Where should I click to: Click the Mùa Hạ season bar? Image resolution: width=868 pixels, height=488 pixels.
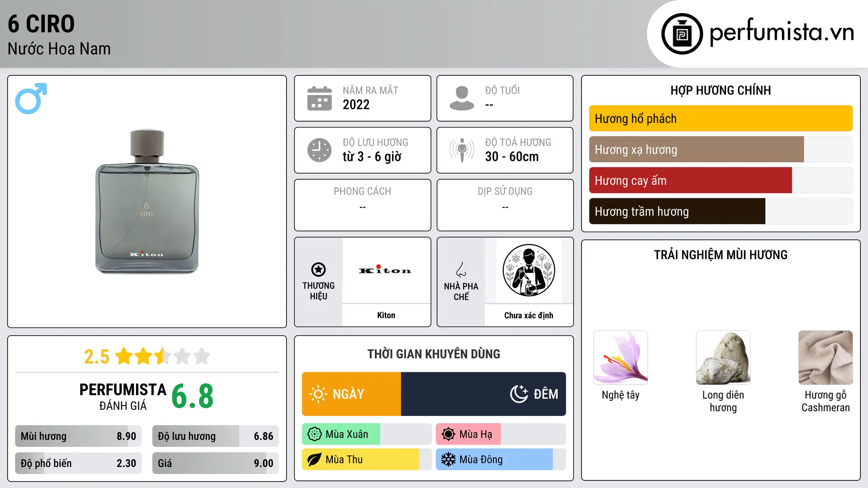(x=501, y=434)
